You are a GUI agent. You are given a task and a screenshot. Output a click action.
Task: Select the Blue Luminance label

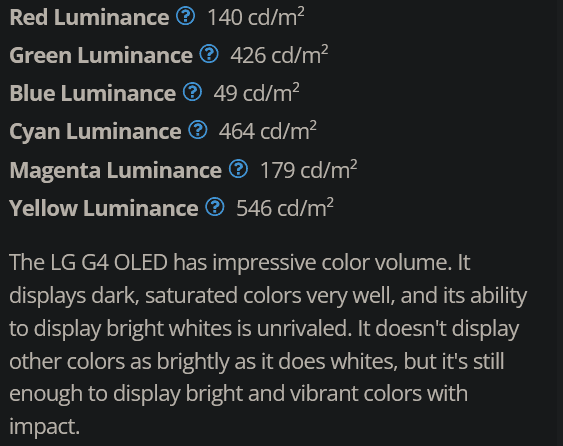click(x=93, y=93)
